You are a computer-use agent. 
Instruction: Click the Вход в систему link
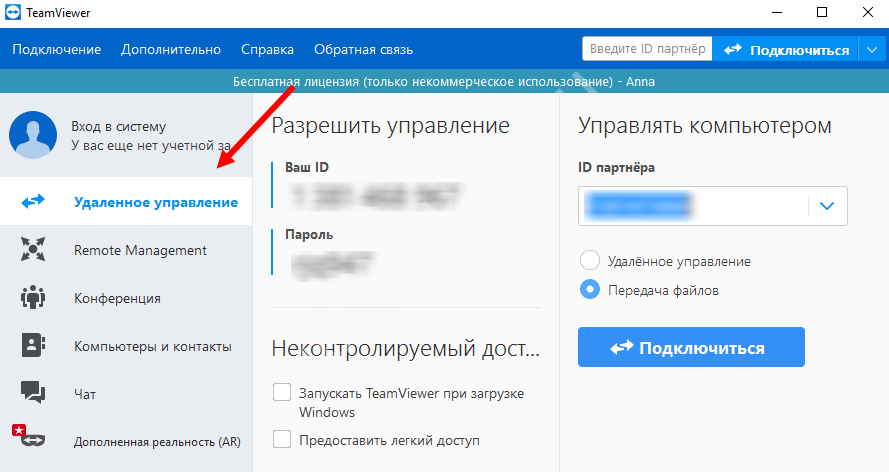118,126
